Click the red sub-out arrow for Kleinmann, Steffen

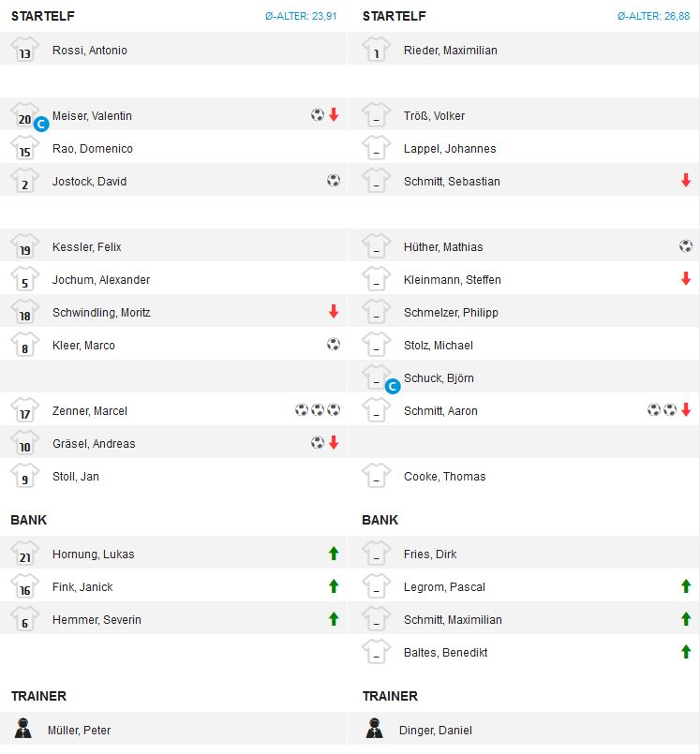(x=685, y=279)
